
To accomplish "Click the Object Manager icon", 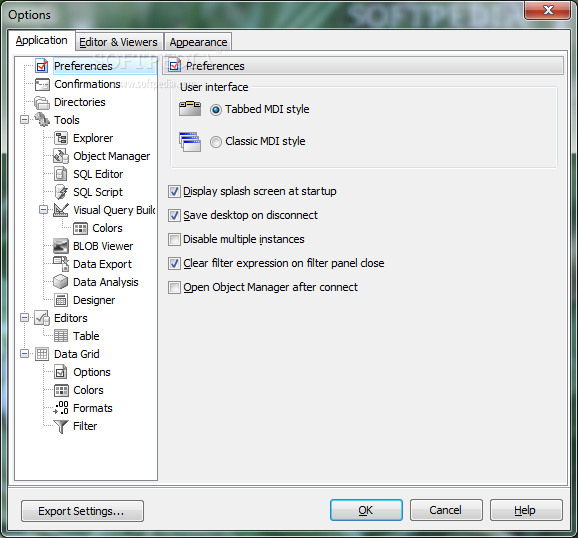I will click(x=61, y=156).
